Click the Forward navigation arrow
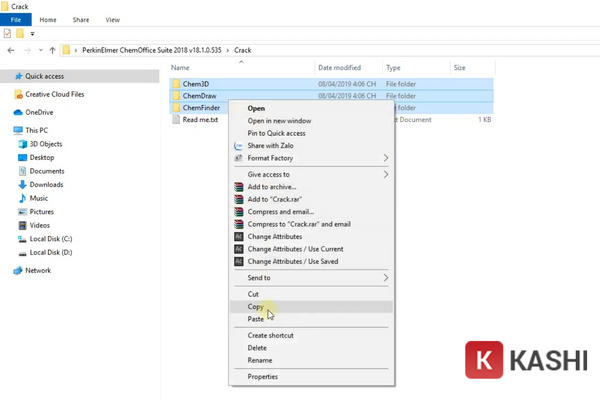600x400 pixels. (x=27, y=50)
